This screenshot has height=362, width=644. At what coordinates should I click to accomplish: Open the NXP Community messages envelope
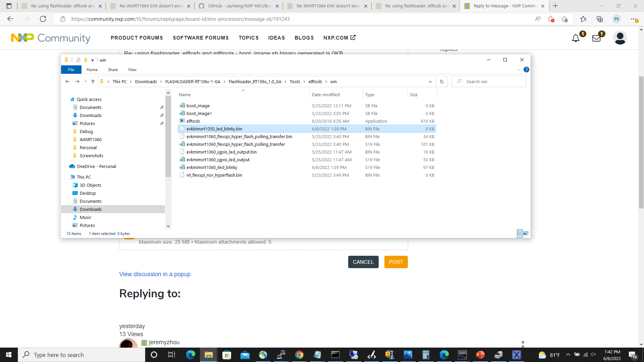(596, 38)
